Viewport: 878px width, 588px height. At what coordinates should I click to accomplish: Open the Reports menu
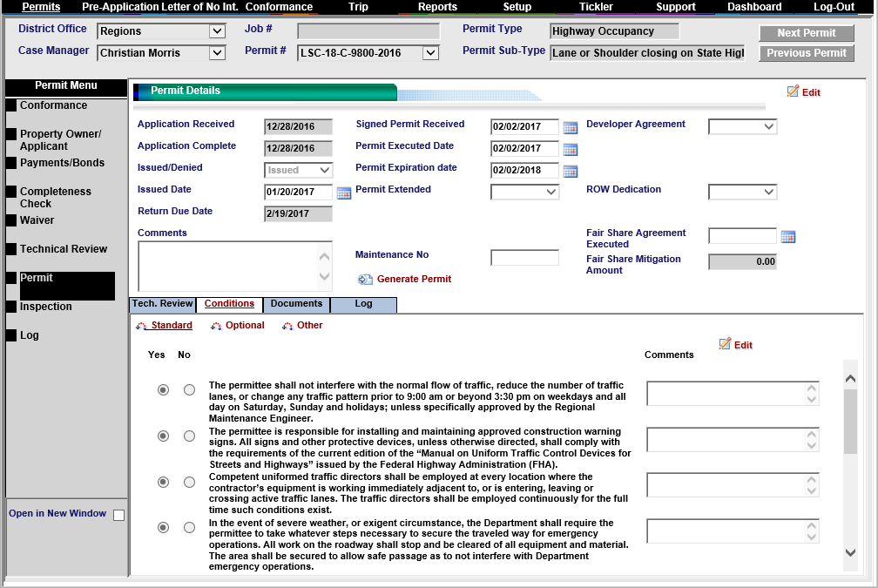[437, 7]
